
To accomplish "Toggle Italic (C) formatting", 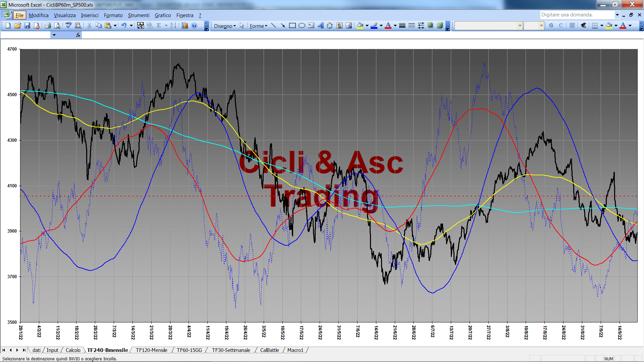I will coord(560,25).
